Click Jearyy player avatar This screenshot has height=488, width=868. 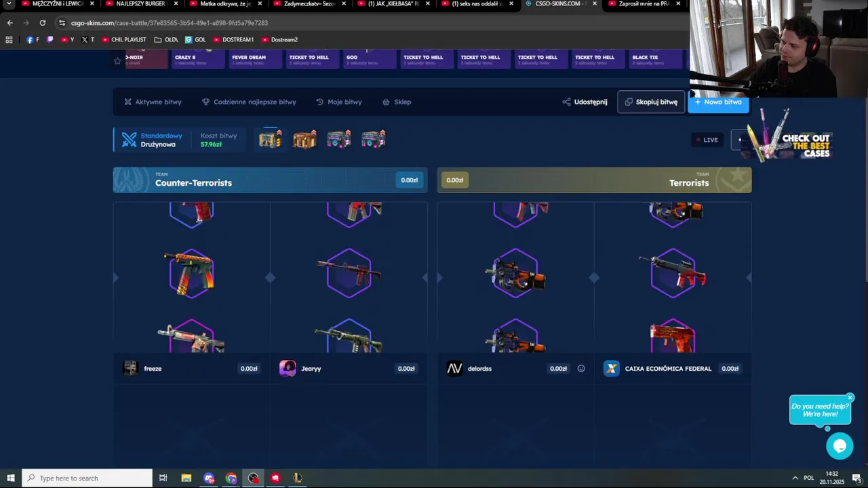pos(288,368)
